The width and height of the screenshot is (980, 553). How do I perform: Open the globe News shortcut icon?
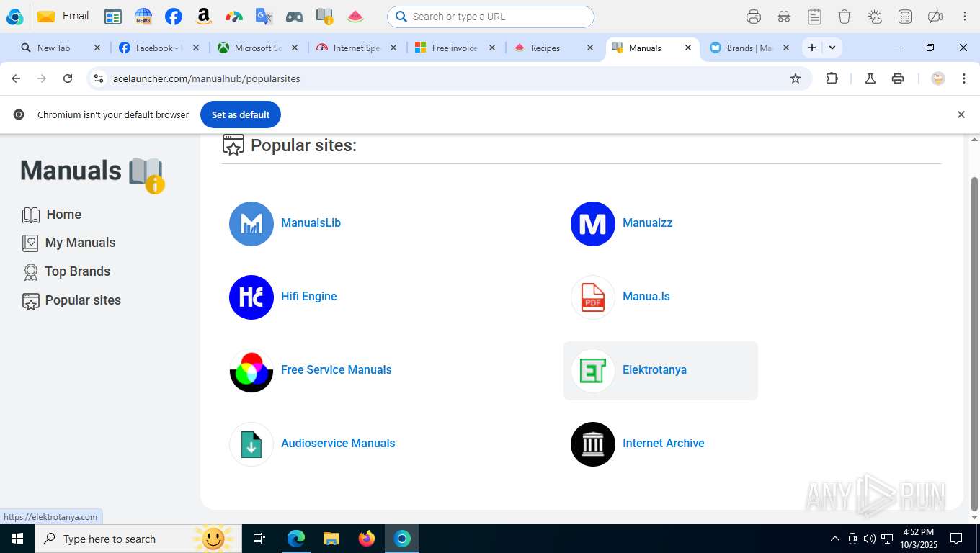143,17
